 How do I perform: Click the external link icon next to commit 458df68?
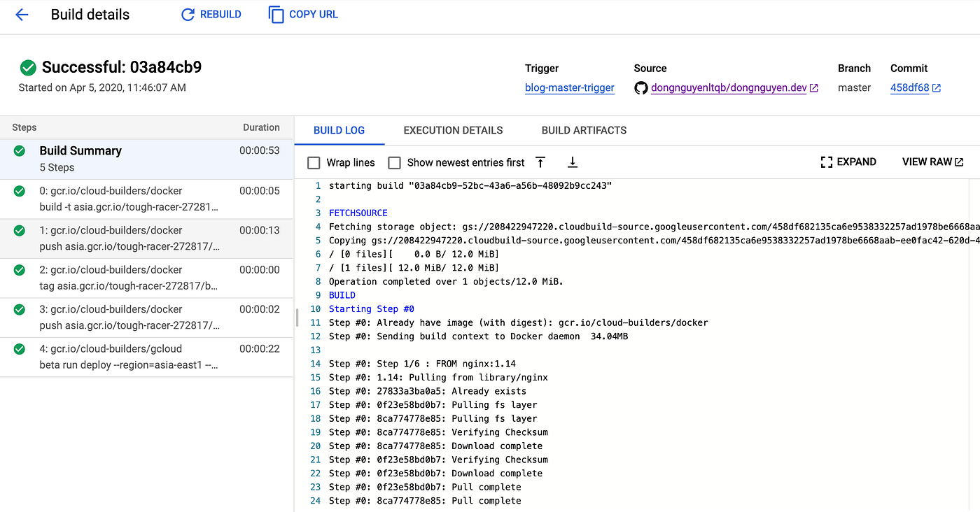[937, 88]
